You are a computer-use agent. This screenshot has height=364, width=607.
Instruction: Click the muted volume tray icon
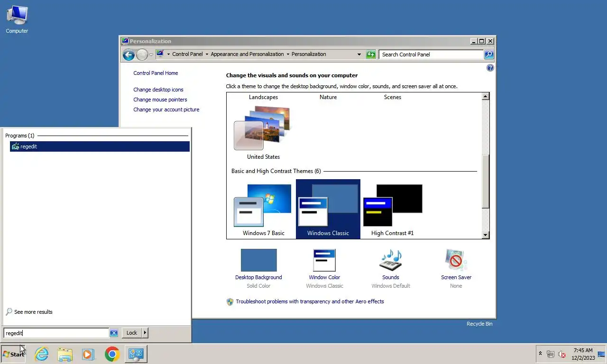(562, 354)
